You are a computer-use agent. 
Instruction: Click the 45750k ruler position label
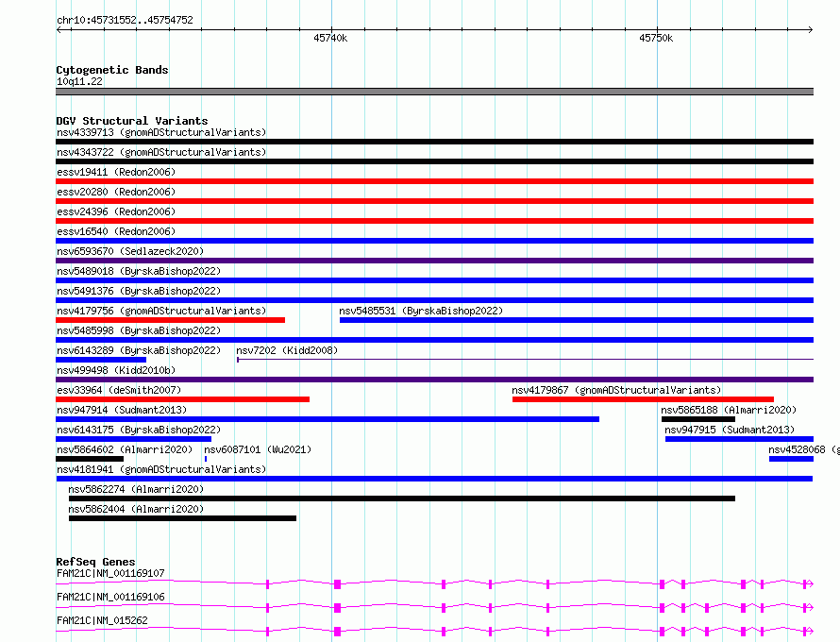(x=656, y=38)
